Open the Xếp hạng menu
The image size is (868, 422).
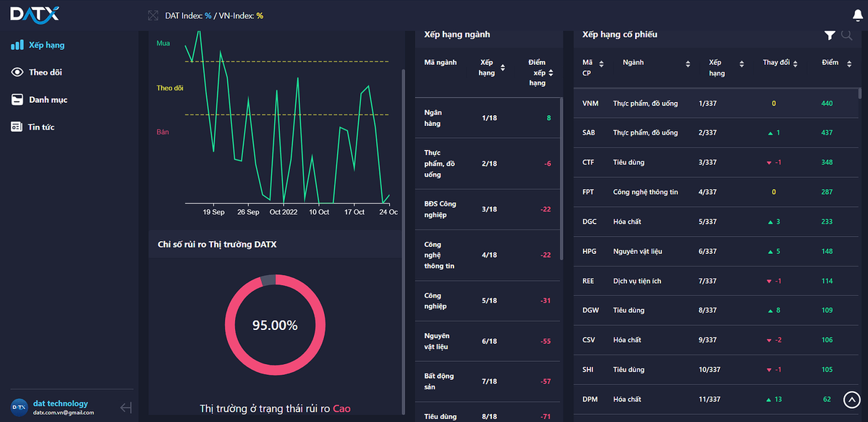[x=46, y=45]
